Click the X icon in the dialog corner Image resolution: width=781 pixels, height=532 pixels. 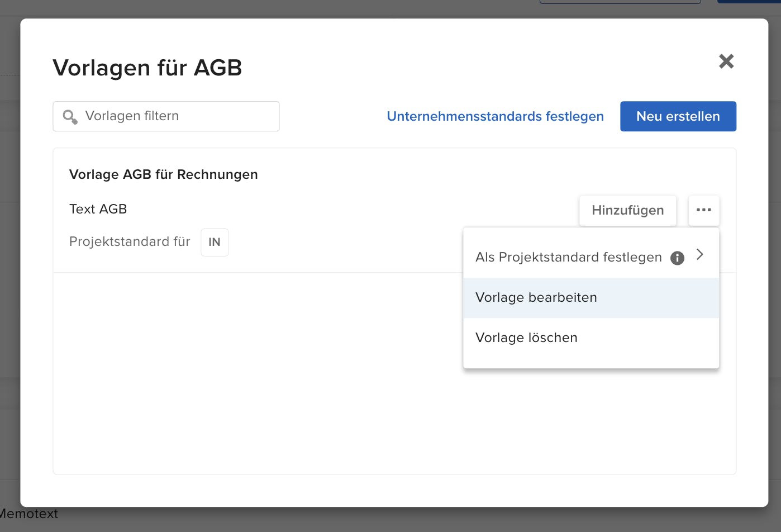pos(726,61)
